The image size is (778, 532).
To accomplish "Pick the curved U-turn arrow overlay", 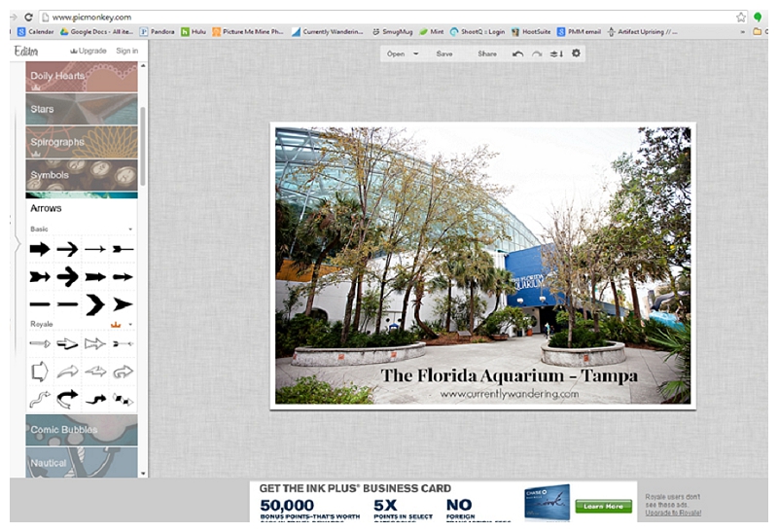I will (x=67, y=397).
